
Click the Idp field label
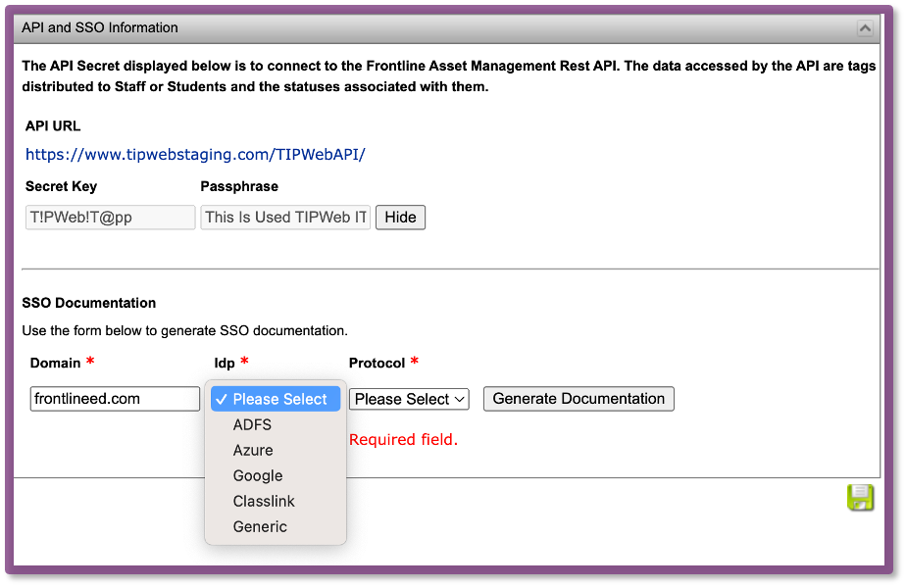[x=225, y=363]
